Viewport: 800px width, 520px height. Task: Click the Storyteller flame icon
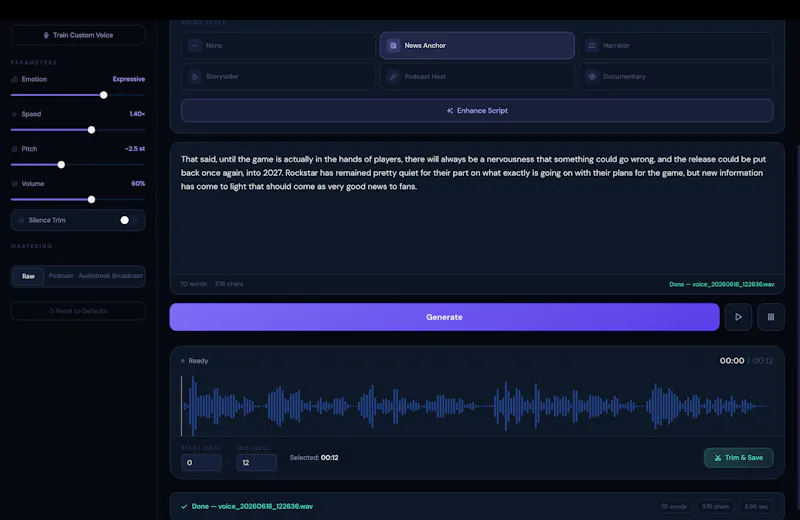[x=194, y=77]
